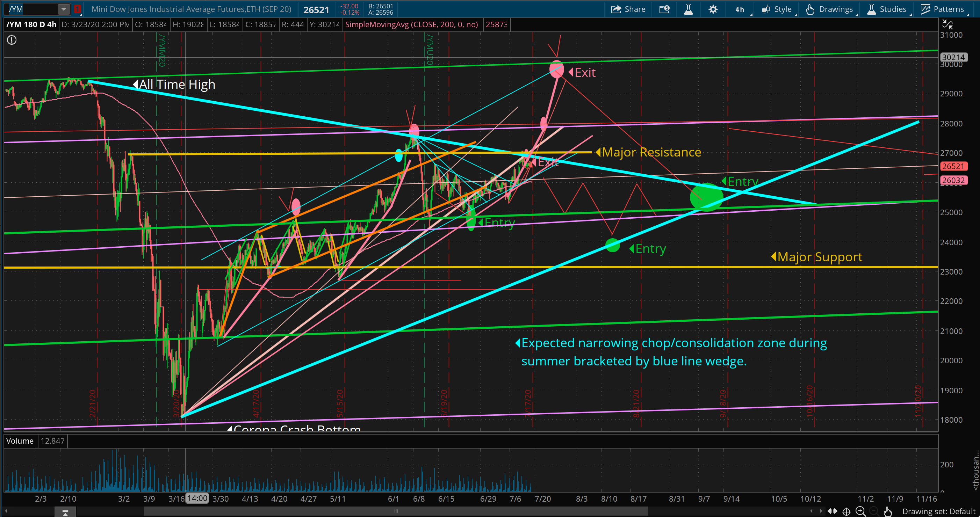Screen dimensions: 980x517
Task: Click the red link-color number 1 badge
Action: pos(78,9)
